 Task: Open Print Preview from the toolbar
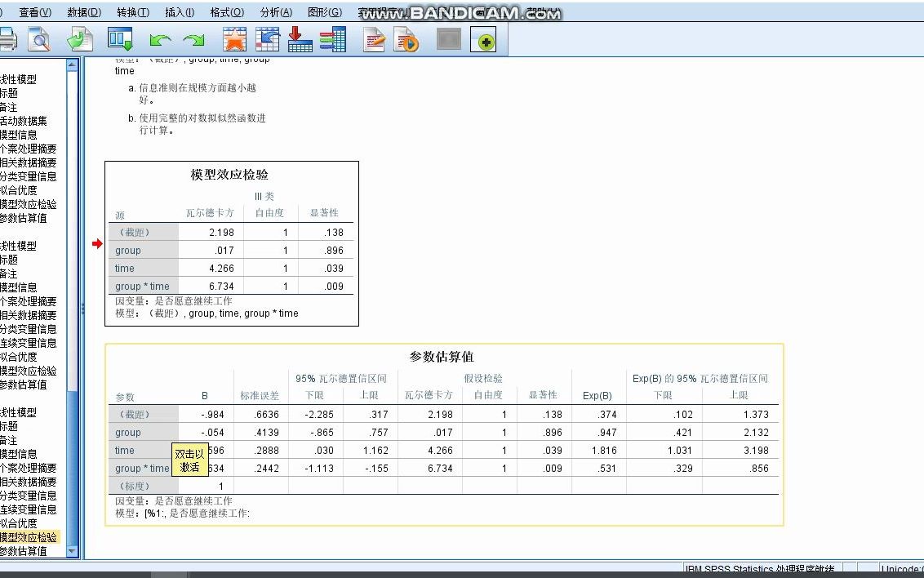click(x=38, y=39)
